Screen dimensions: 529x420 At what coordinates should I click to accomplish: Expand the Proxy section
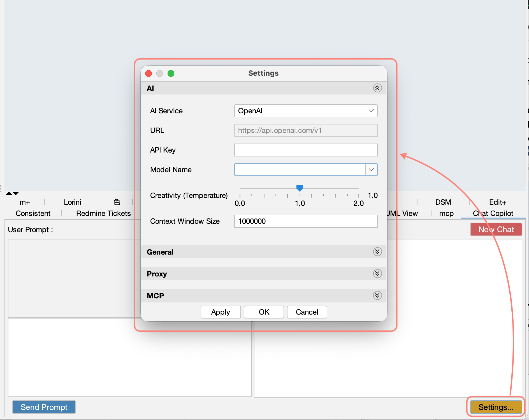click(x=377, y=274)
